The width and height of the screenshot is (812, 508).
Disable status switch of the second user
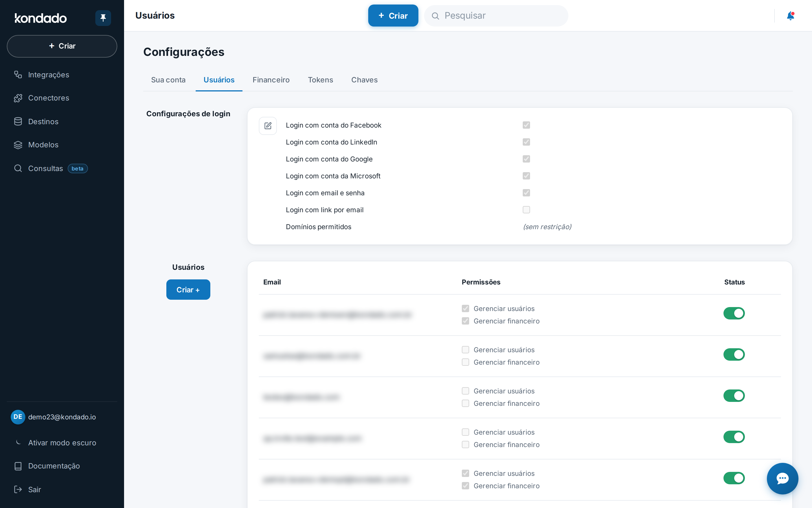(x=734, y=354)
